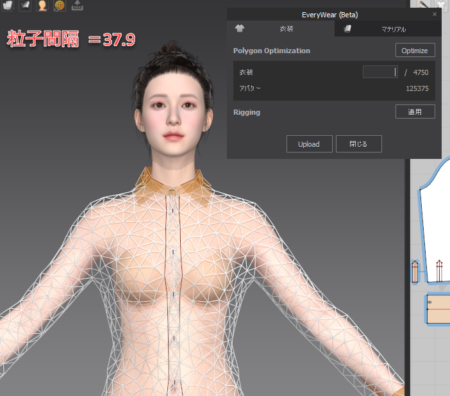Apply rigging with the 適用 button
This screenshot has height=396, width=450.
click(x=415, y=112)
